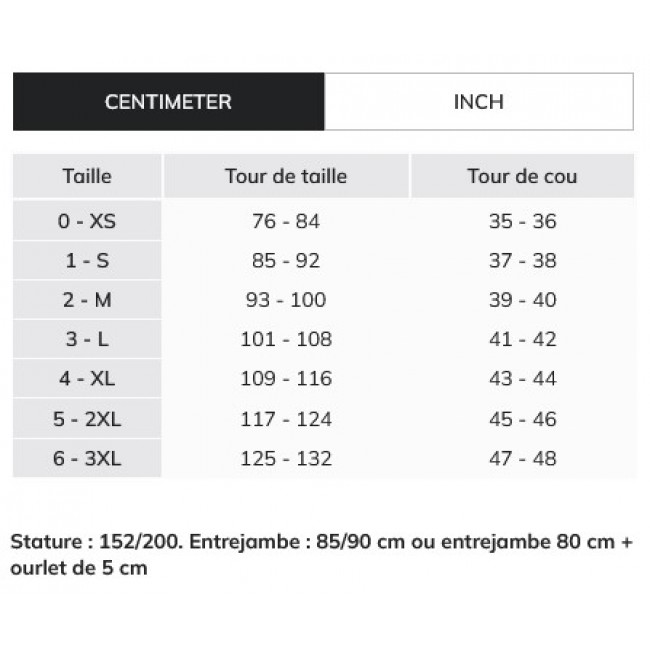The height and width of the screenshot is (650, 650).
Task: Click the 76 - 84 waist measurement cell
Action: pyautogui.click(x=286, y=221)
